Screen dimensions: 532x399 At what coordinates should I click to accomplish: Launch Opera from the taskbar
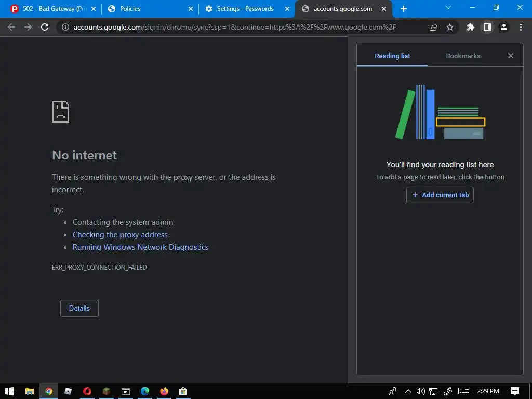87,391
